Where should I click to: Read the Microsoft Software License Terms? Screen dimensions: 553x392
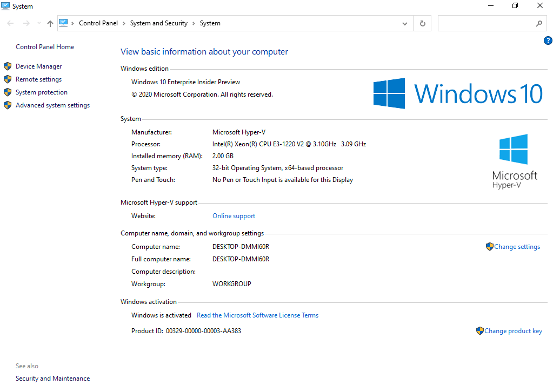(257, 315)
